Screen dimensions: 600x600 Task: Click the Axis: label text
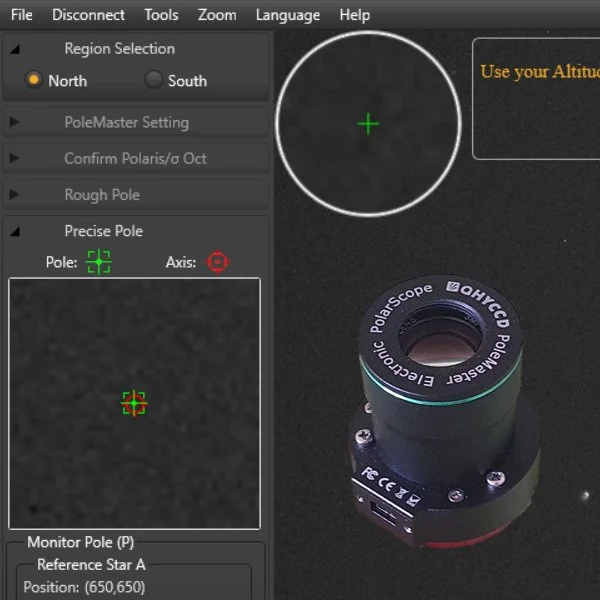coord(181,262)
